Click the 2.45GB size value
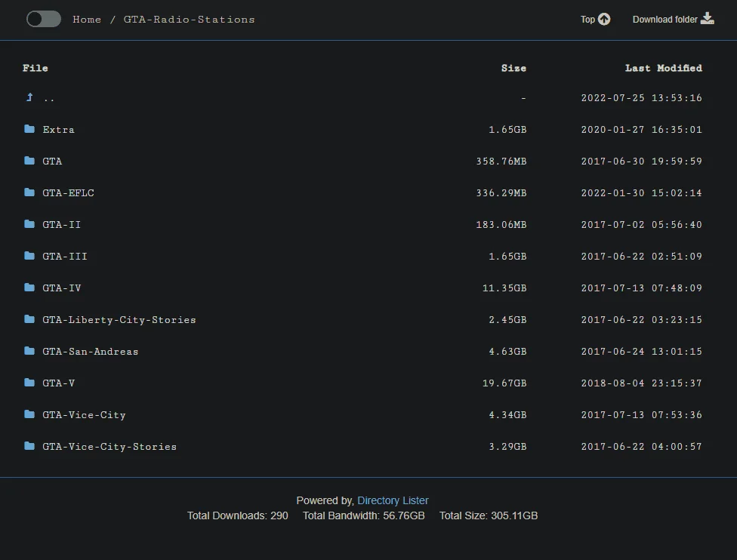Viewport: 737px width, 560px height. pos(507,320)
